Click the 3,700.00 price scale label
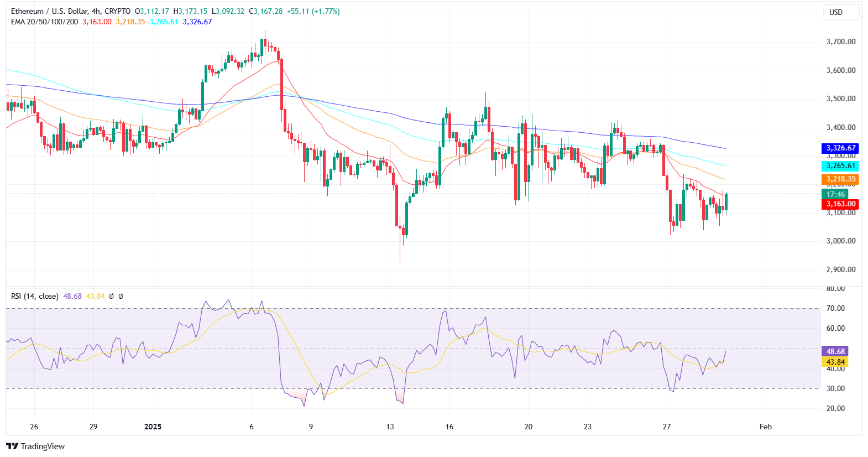868x457 pixels. 840,41
